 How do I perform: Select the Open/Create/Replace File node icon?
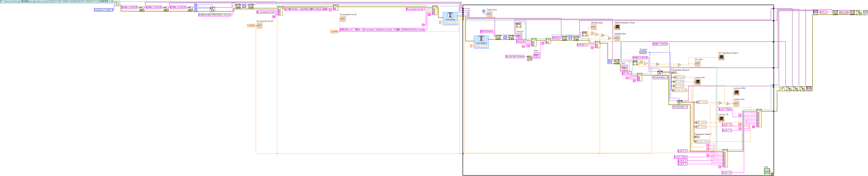117,4
